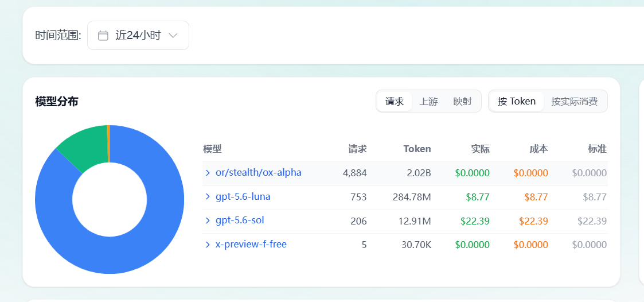This screenshot has width=644, height=302.
Task: Switch to the 上游 tab
Action: [428, 101]
